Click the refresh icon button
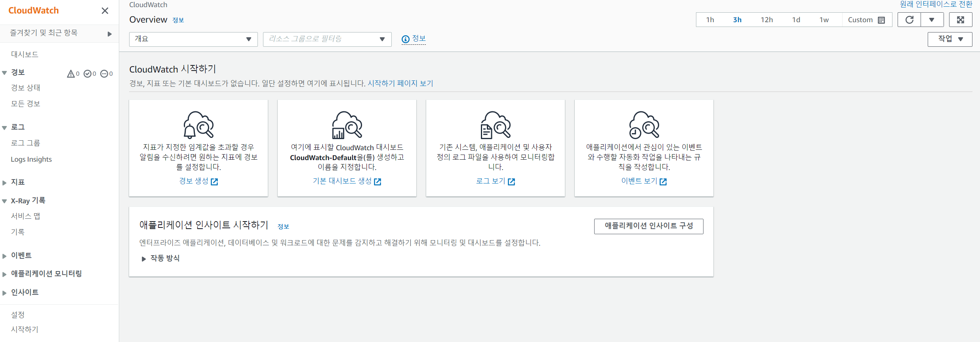The width and height of the screenshot is (980, 342). click(x=909, y=20)
